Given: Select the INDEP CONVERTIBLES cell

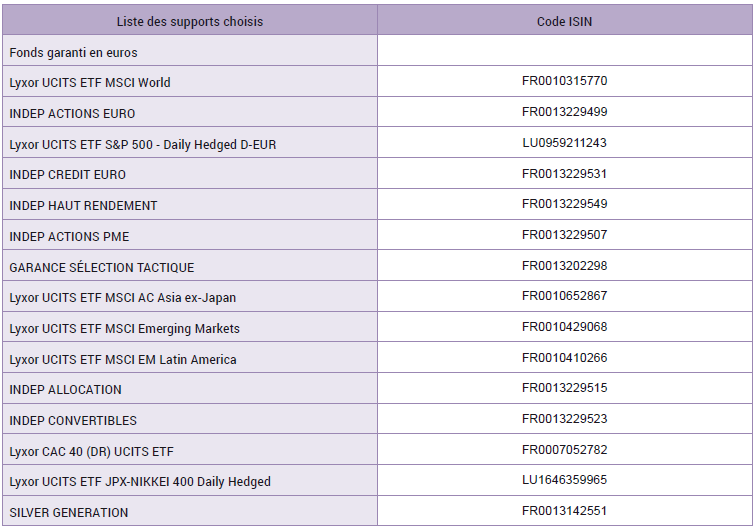Looking at the screenshot, I should point(73,421).
